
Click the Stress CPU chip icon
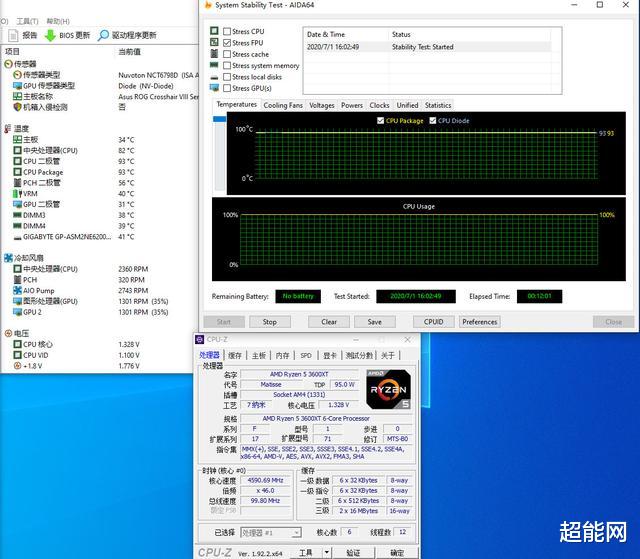(214, 31)
